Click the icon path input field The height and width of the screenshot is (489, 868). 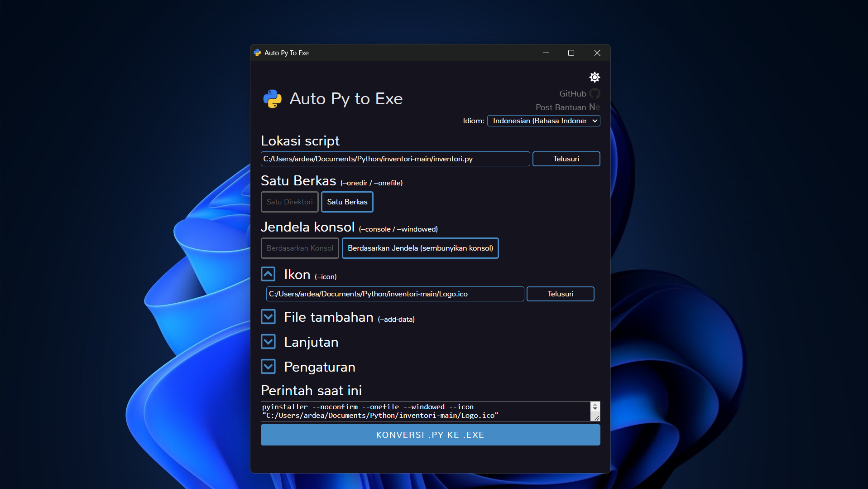[395, 294]
